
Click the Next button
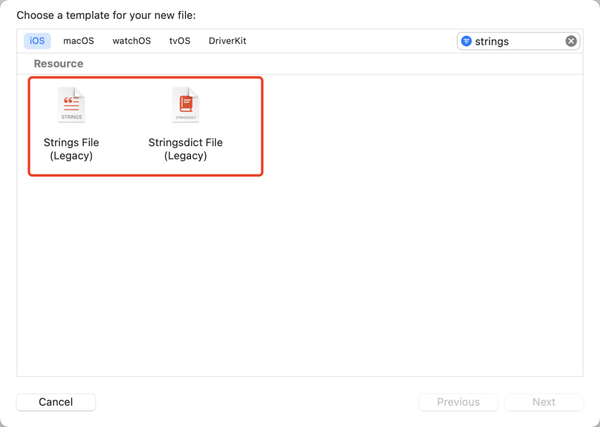543,402
